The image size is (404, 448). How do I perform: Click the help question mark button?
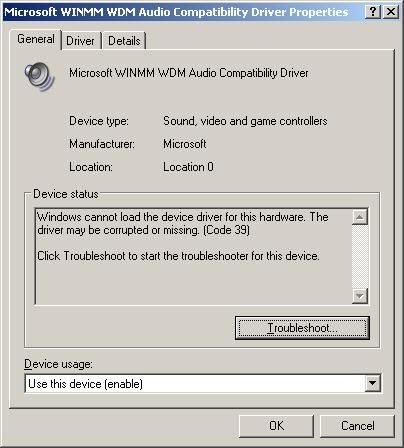coord(373,12)
